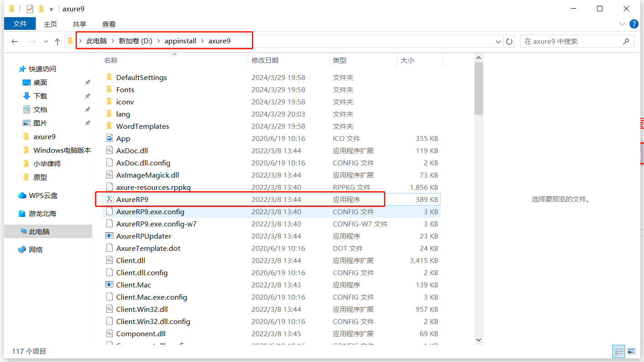The image size is (644, 362).
Task: Switch to details view layout icon
Action: tap(619, 351)
